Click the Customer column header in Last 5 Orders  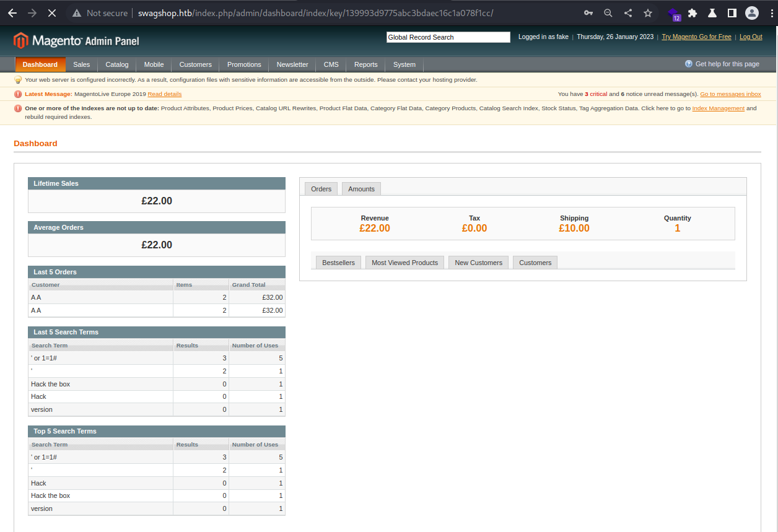[101, 285]
